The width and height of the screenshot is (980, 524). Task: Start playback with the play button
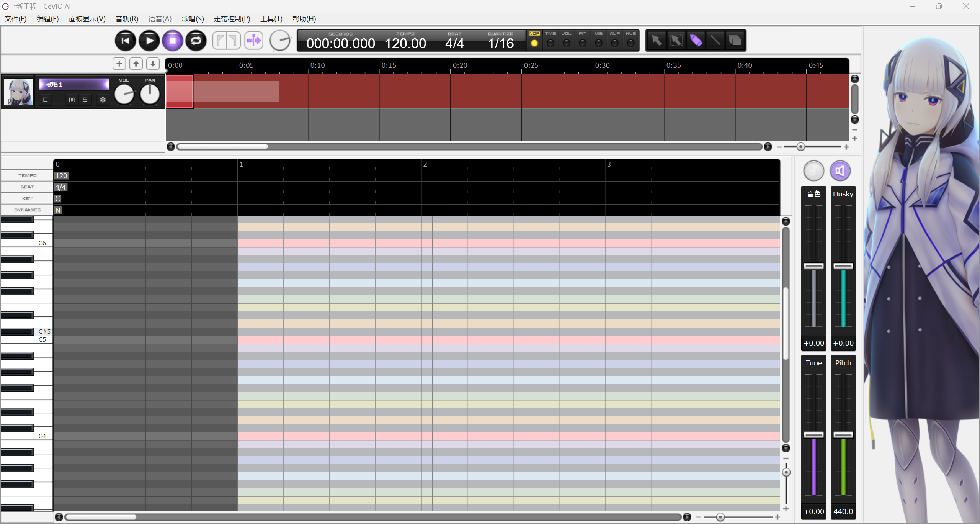[149, 41]
